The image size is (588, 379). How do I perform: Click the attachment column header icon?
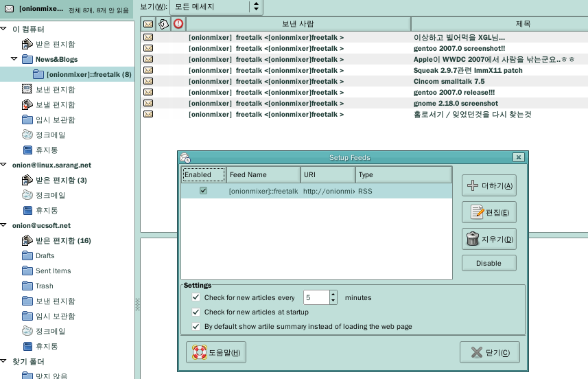pos(163,24)
